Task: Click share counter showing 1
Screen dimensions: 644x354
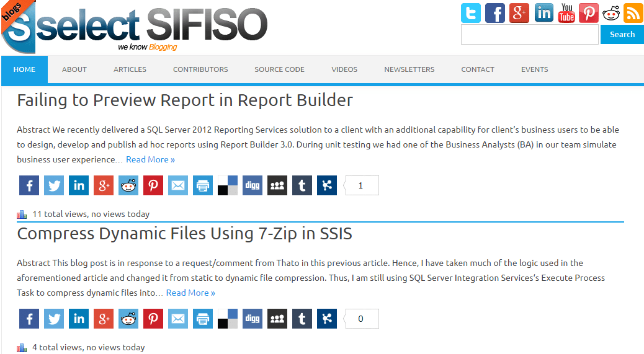Action: (x=360, y=185)
